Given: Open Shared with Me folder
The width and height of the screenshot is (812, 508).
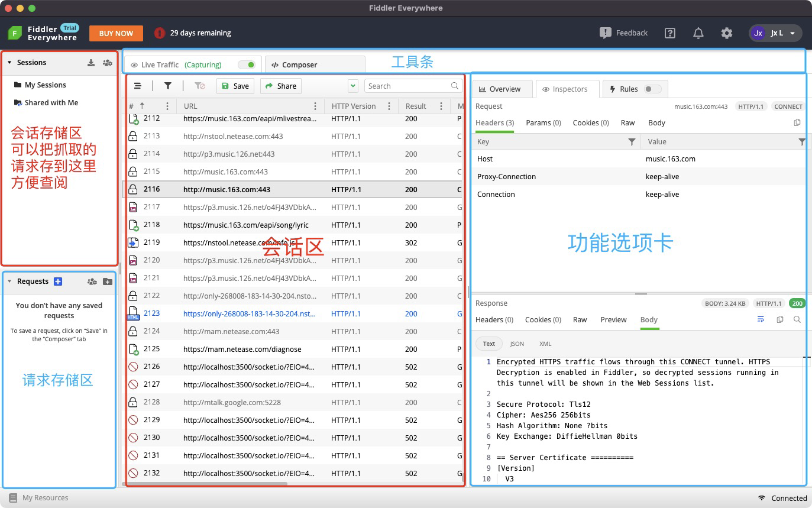Looking at the screenshot, I should [x=46, y=102].
